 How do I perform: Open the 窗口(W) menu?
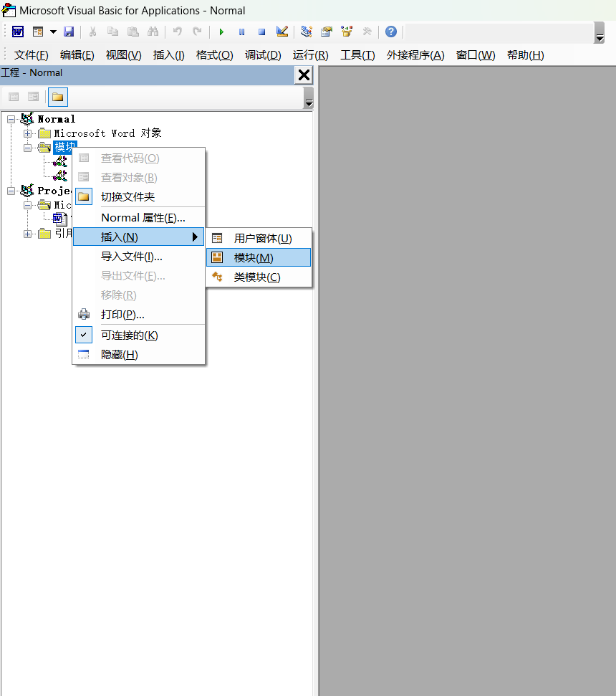pos(476,55)
